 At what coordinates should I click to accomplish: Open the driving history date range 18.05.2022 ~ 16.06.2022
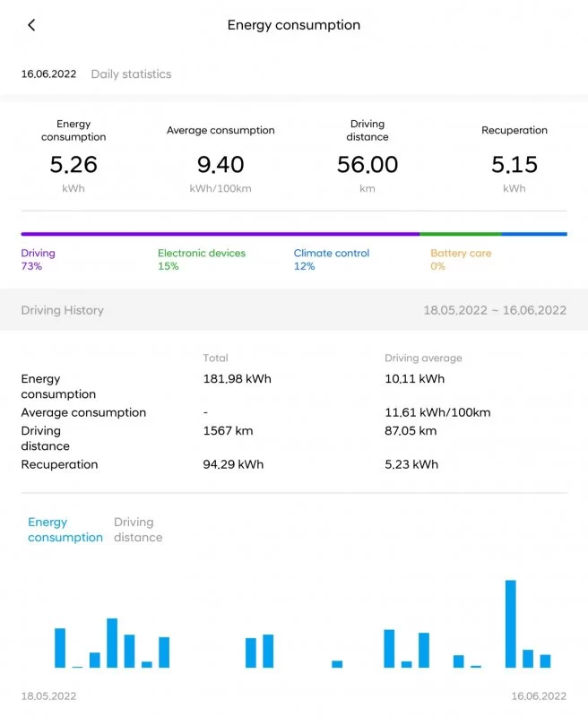[x=494, y=311]
